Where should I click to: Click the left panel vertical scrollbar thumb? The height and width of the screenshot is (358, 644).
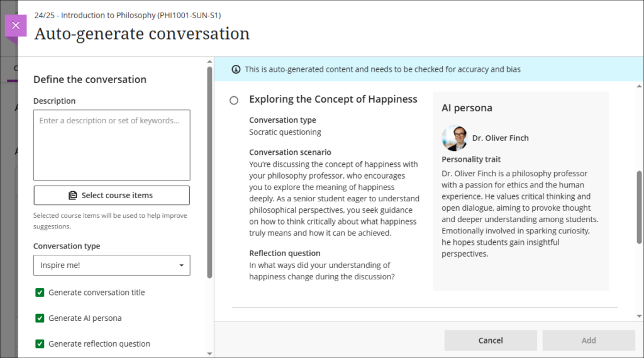(210, 172)
